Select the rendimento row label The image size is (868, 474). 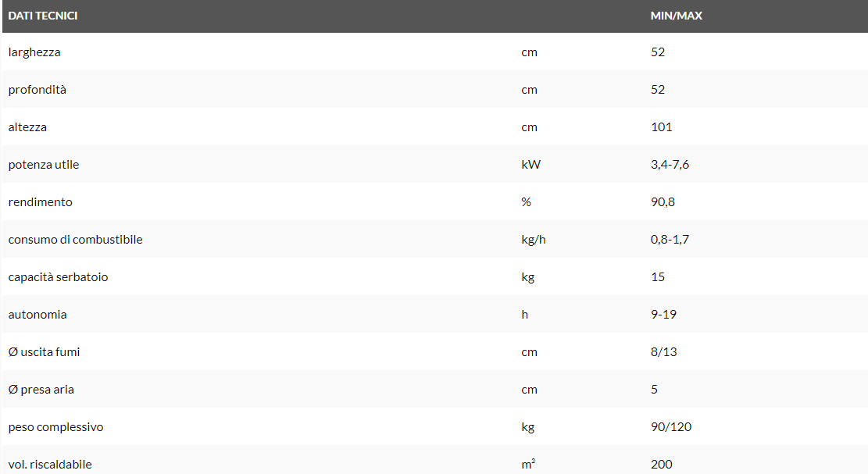click(x=41, y=202)
